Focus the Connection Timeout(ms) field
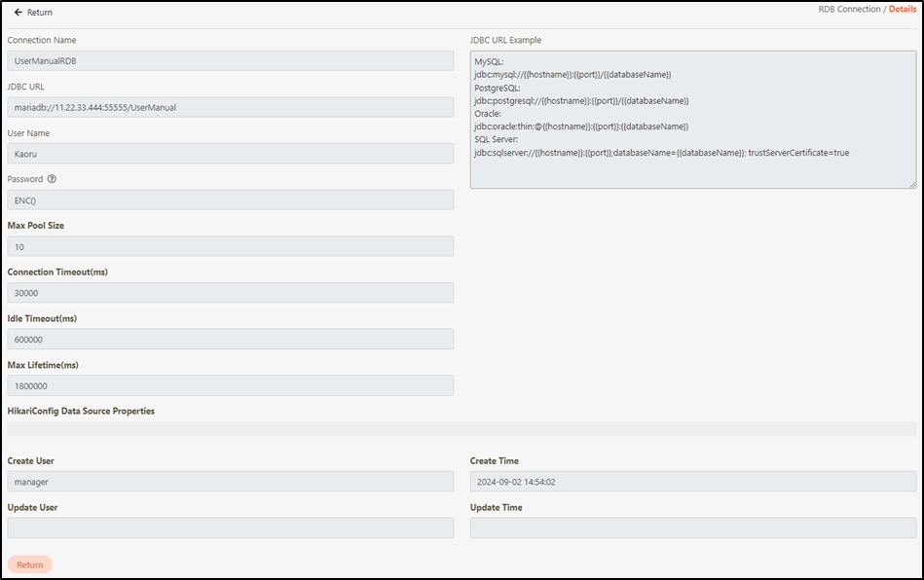The width and height of the screenshot is (924, 580). point(230,293)
